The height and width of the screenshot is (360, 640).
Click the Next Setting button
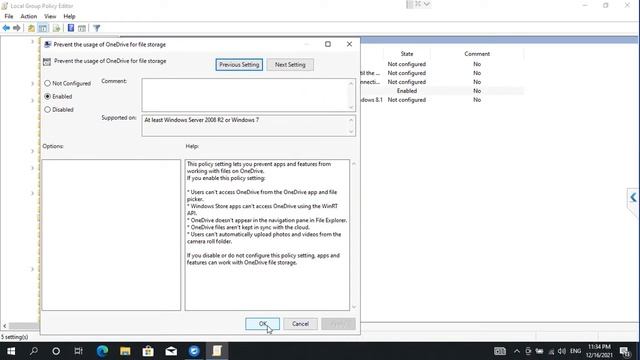point(290,64)
